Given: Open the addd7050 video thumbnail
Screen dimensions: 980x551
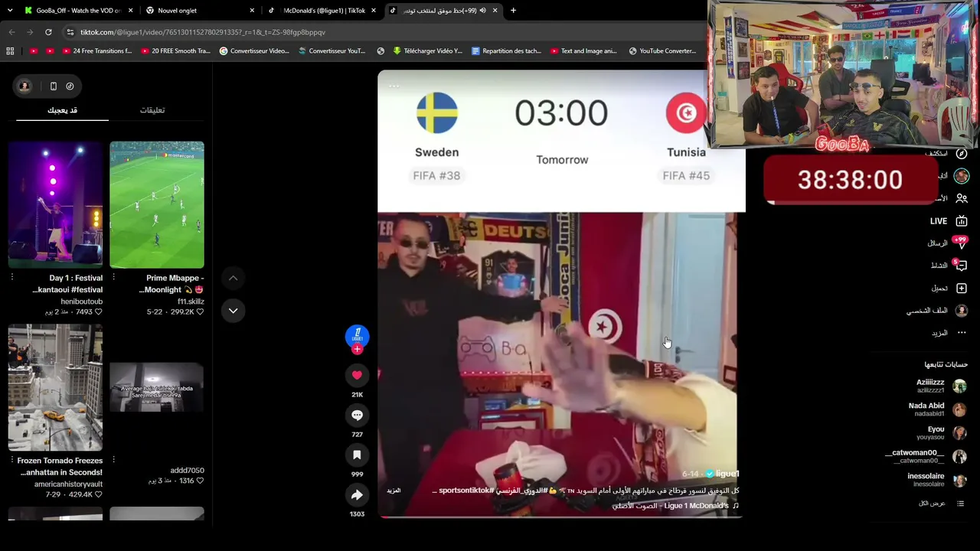Looking at the screenshot, I should [x=157, y=388].
